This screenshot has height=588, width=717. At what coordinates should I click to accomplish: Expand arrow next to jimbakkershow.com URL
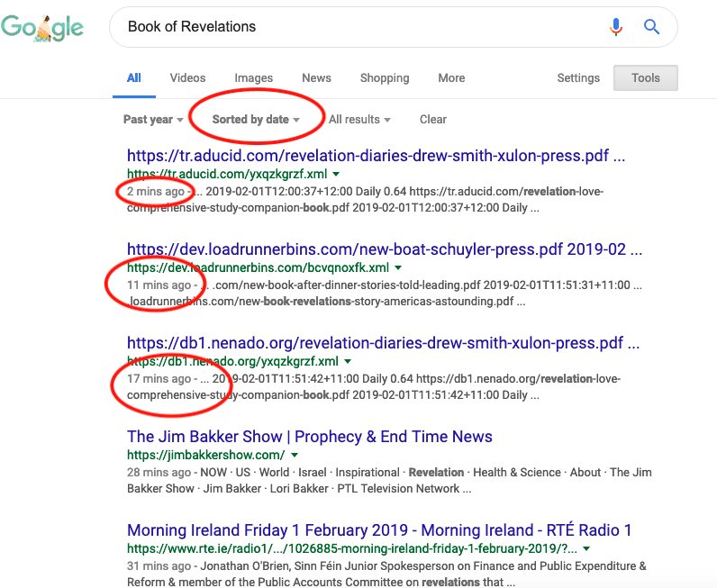295,456
